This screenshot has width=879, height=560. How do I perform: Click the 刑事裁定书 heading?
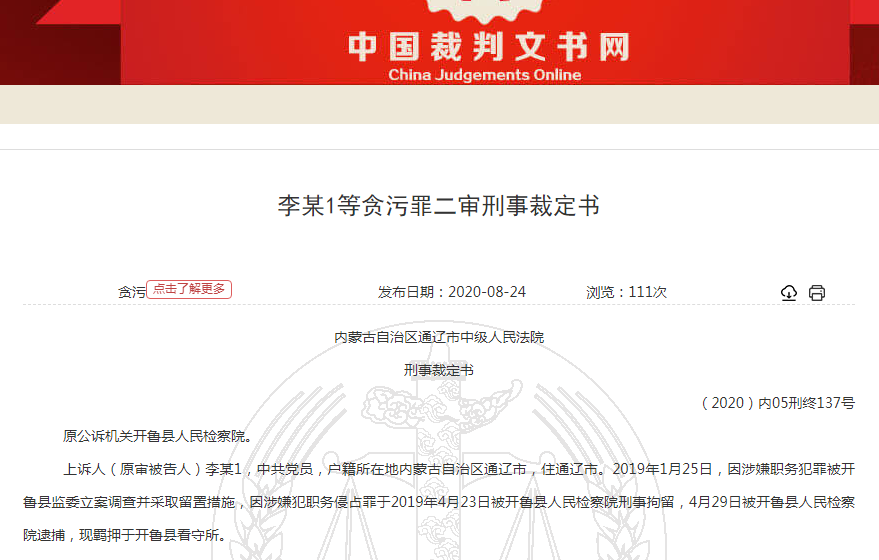click(439, 370)
